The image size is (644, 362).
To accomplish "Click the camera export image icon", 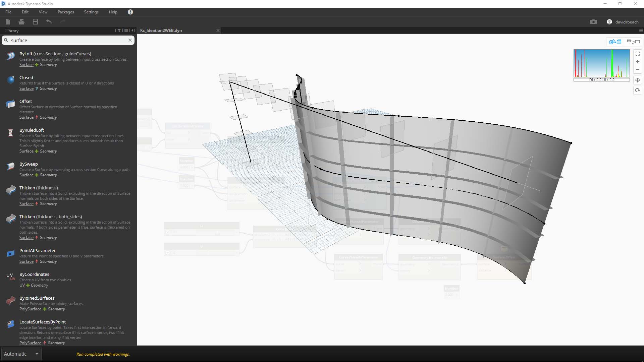I will tap(593, 22).
